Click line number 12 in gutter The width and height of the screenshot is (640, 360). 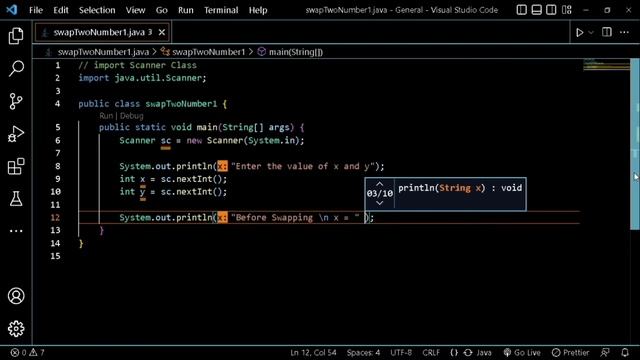(x=56, y=218)
